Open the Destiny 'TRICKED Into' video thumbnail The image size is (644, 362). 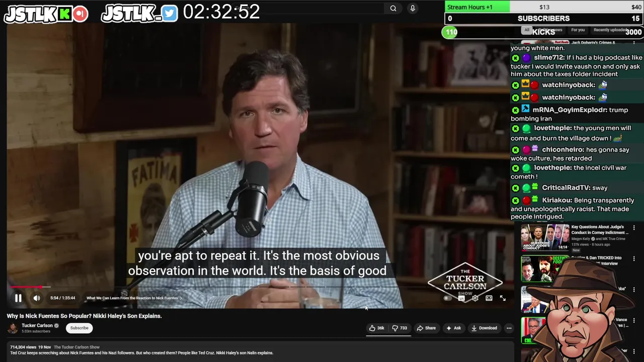pyautogui.click(x=541, y=268)
